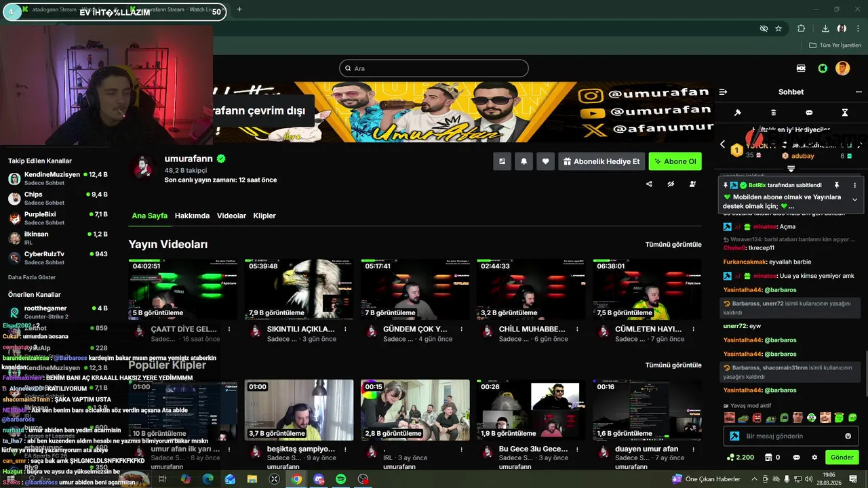Open options menu for CHİLL MUHABBE... video
The height and width of the screenshot is (488, 868).
577,329
